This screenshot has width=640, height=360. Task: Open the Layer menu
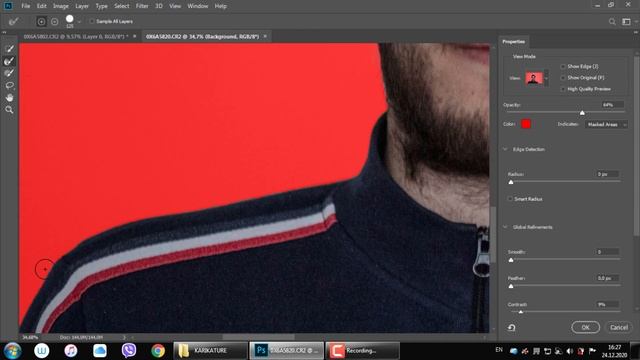click(x=82, y=6)
